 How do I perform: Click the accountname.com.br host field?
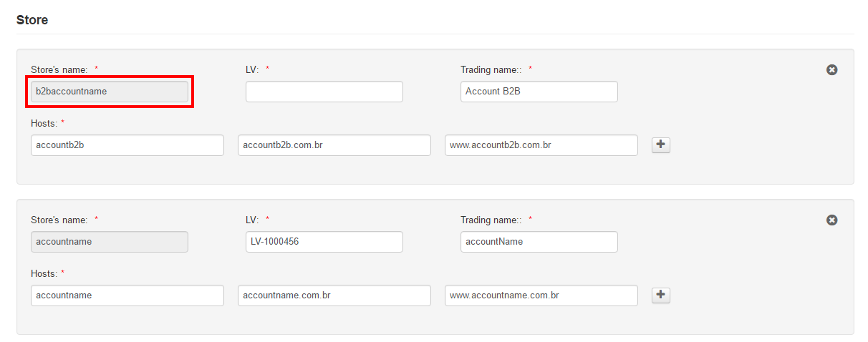tap(334, 295)
